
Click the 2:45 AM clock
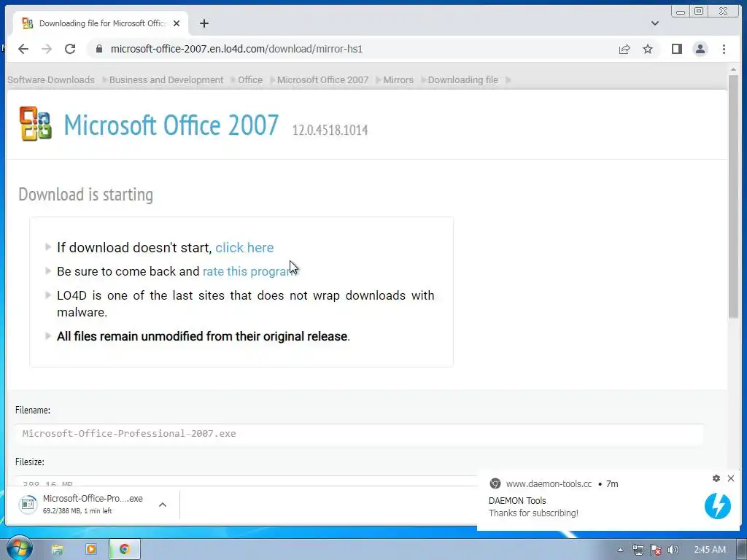[709, 550]
